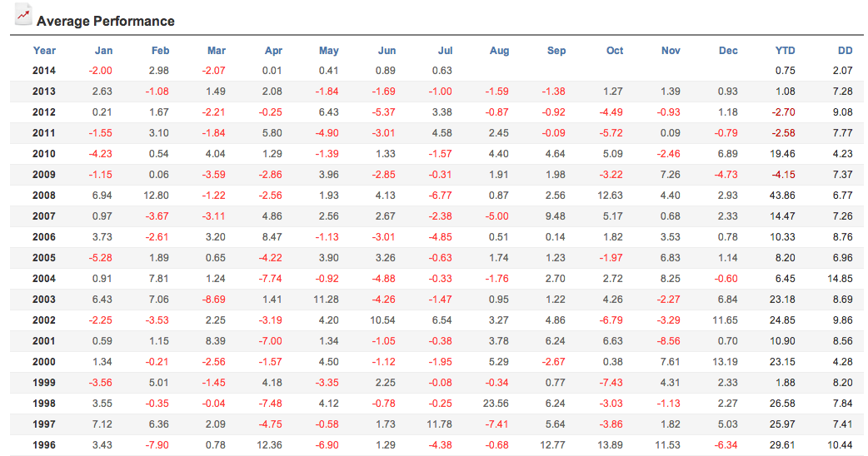Screen dimensions: 868x456
Task: Click the 1997 year row label
Action: (x=43, y=424)
